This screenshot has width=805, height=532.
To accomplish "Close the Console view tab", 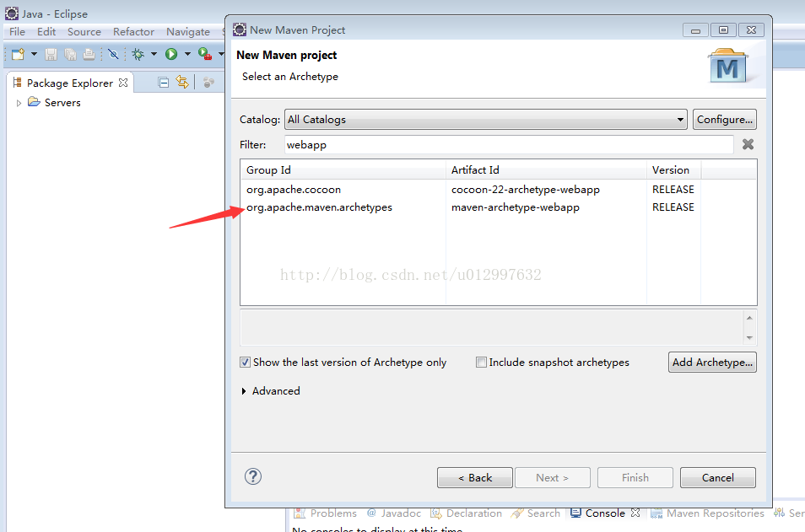I will click(635, 513).
